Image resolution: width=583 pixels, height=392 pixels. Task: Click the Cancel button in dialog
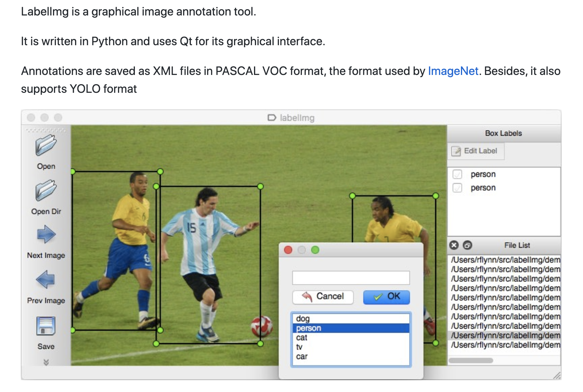tap(323, 297)
